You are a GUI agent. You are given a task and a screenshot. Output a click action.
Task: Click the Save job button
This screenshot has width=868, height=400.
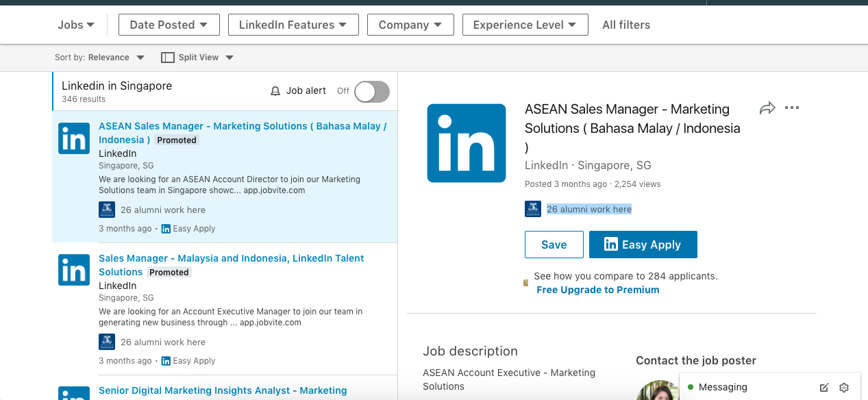click(554, 245)
